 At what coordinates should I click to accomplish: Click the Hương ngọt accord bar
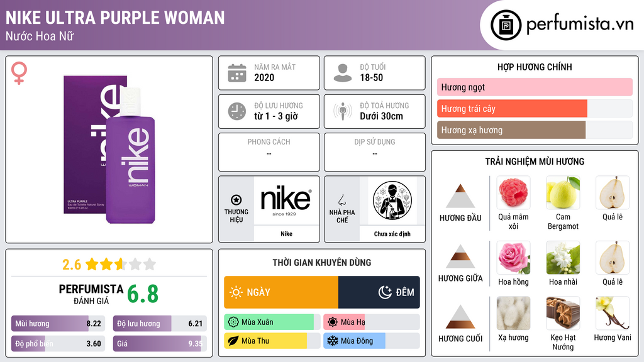click(x=535, y=87)
